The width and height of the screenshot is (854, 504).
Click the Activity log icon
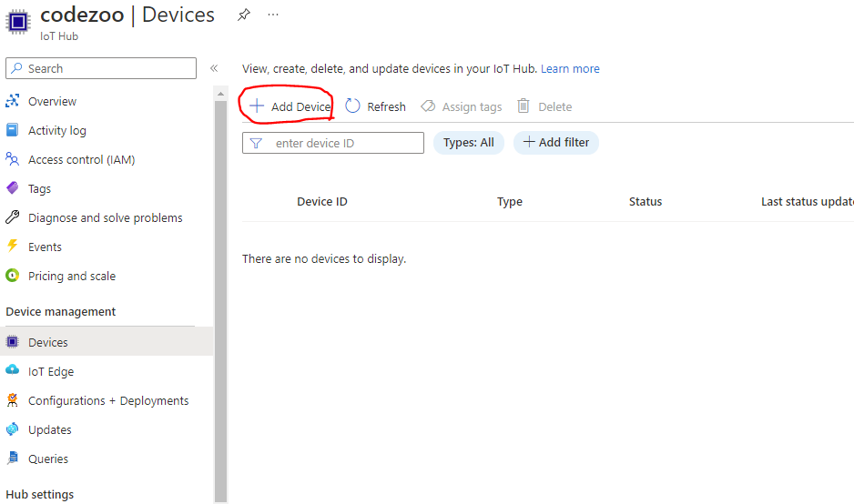[x=12, y=129]
